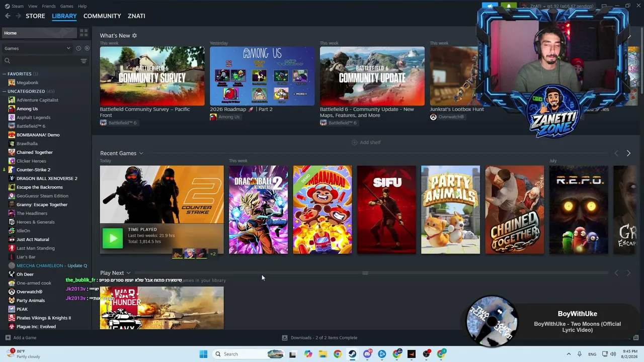Select Asphalt Legends in game list
644x362 pixels.
[x=33, y=118]
